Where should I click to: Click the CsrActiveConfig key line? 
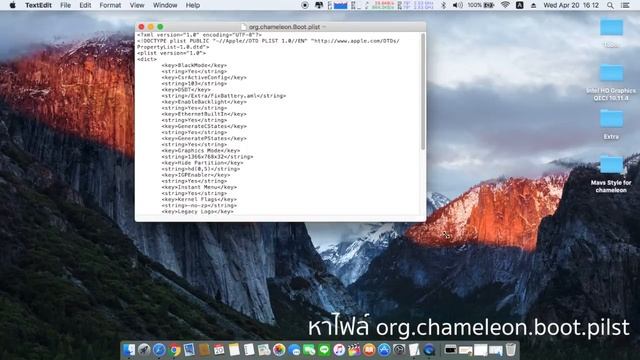click(x=204, y=78)
